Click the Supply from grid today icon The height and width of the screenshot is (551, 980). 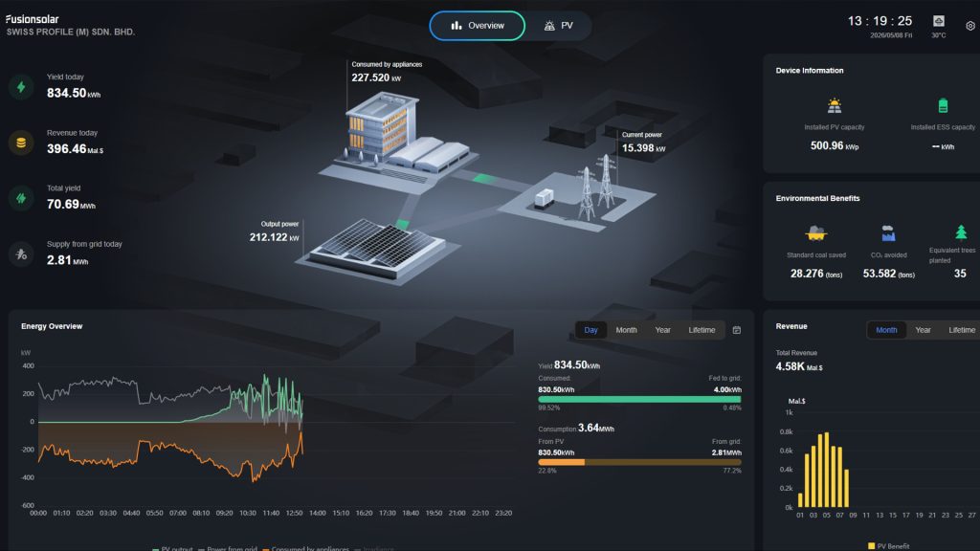(x=21, y=254)
